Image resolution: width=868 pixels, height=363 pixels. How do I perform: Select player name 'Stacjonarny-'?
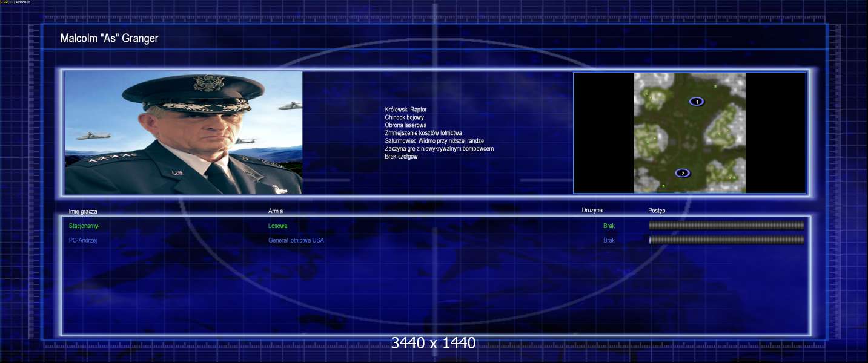pos(84,226)
